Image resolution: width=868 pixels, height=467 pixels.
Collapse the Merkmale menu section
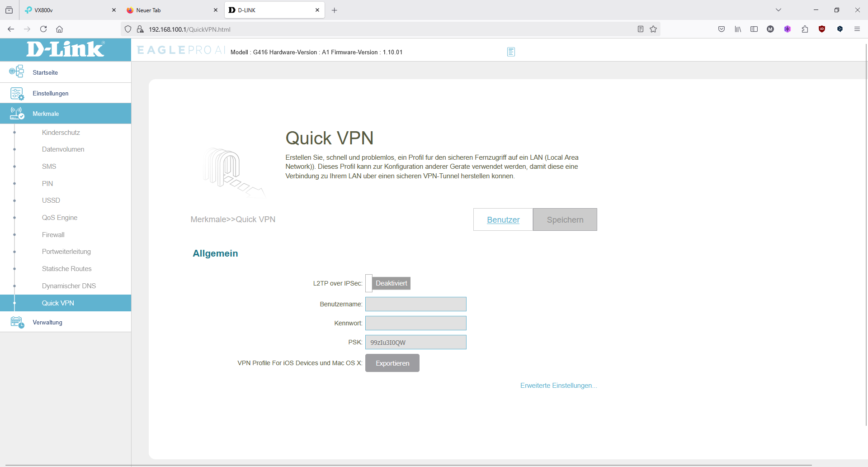pyautogui.click(x=66, y=114)
